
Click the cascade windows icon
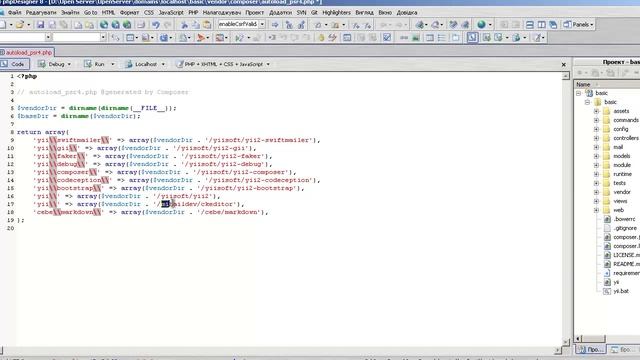(553, 24)
